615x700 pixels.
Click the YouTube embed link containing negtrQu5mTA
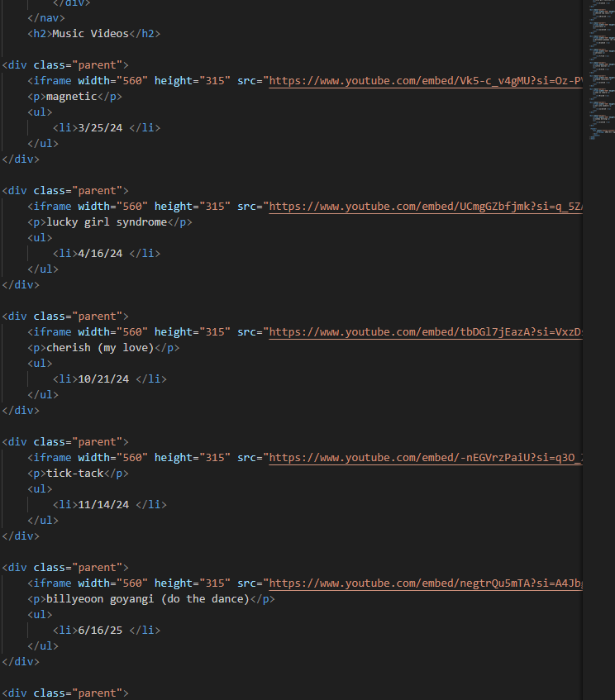coord(426,583)
